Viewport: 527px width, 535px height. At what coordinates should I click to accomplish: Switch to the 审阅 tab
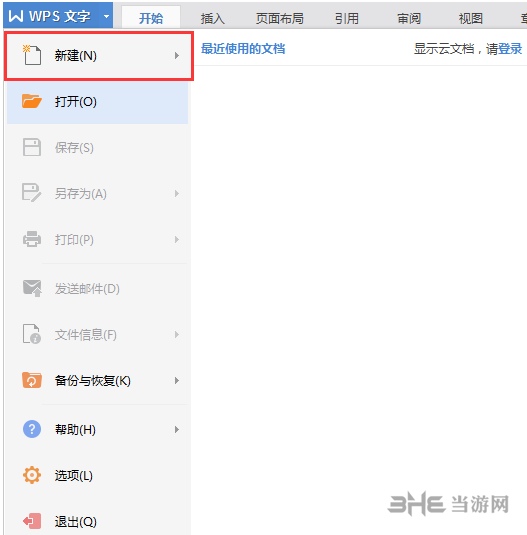409,18
